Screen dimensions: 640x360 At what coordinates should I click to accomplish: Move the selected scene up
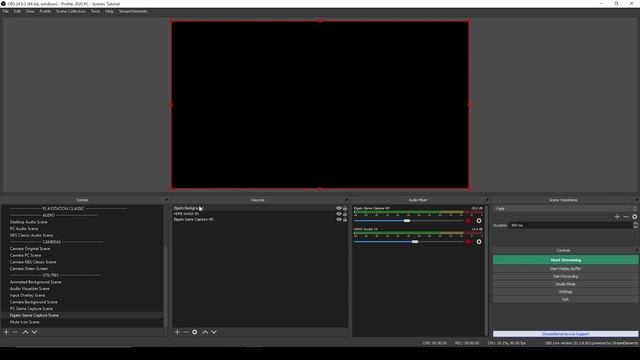(x=25, y=332)
